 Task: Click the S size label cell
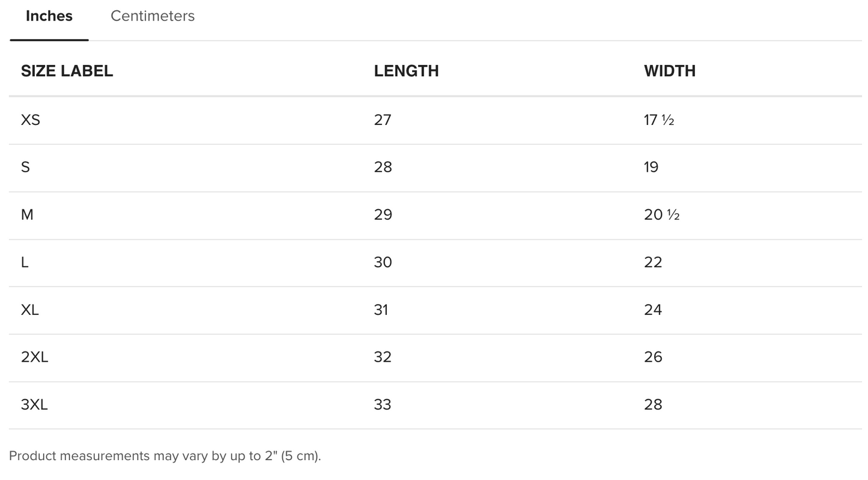tap(25, 167)
